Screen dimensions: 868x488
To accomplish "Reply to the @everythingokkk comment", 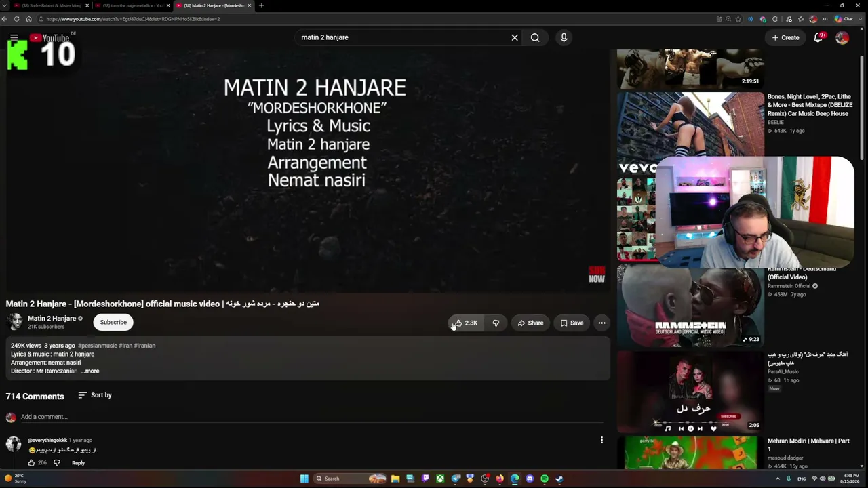I will tap(78, 463).
